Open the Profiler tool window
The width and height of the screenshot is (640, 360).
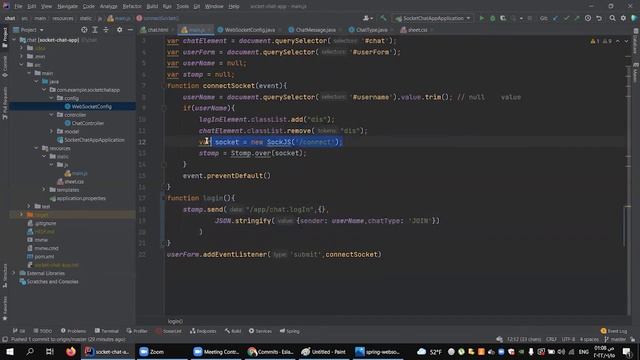coord(137,331)
